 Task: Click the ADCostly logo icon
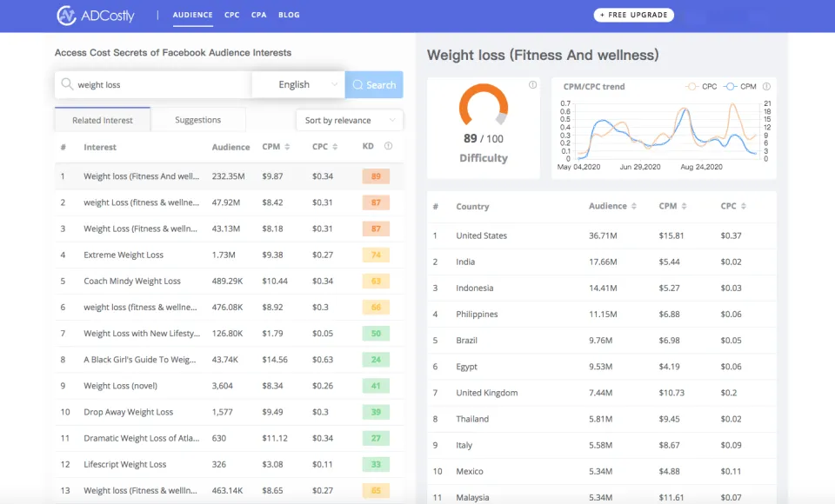[x=66, y=16]
